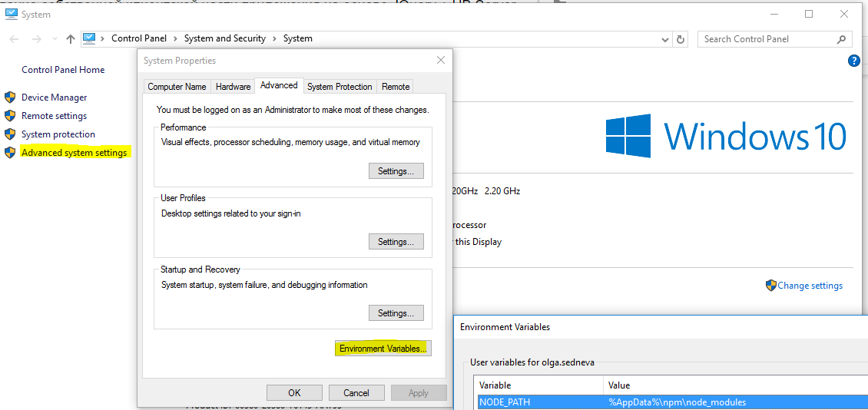The height and width of the screenshot is (410, 868).
Task: Click the search magnifier icon
Action: pyautogui.click(x=842, y=39)
